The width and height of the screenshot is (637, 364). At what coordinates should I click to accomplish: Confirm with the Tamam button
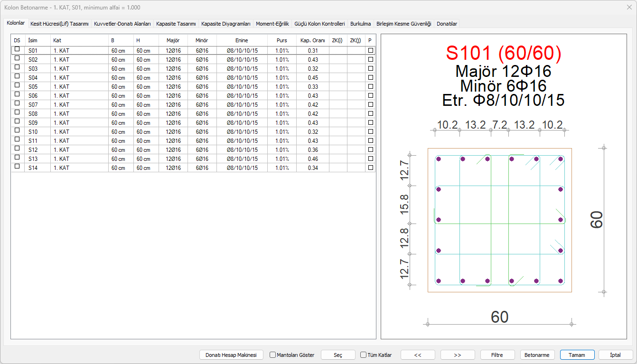[x=577, y=355]
